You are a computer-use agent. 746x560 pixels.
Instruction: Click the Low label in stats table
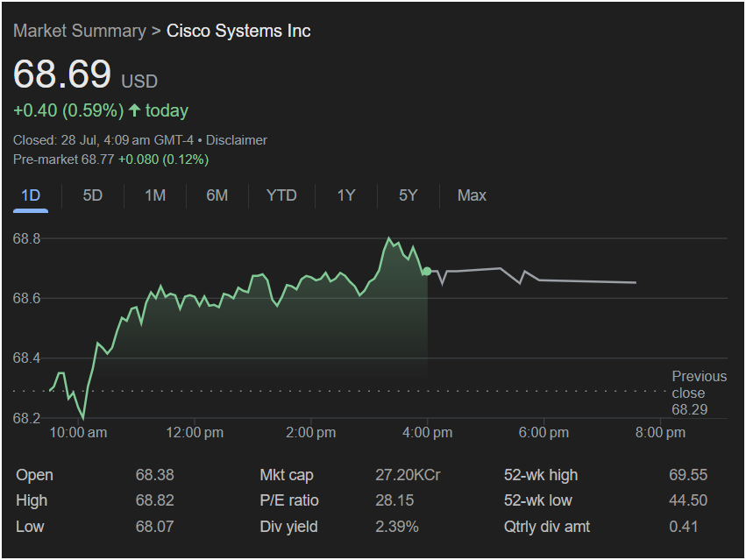(x=30, y=527)
